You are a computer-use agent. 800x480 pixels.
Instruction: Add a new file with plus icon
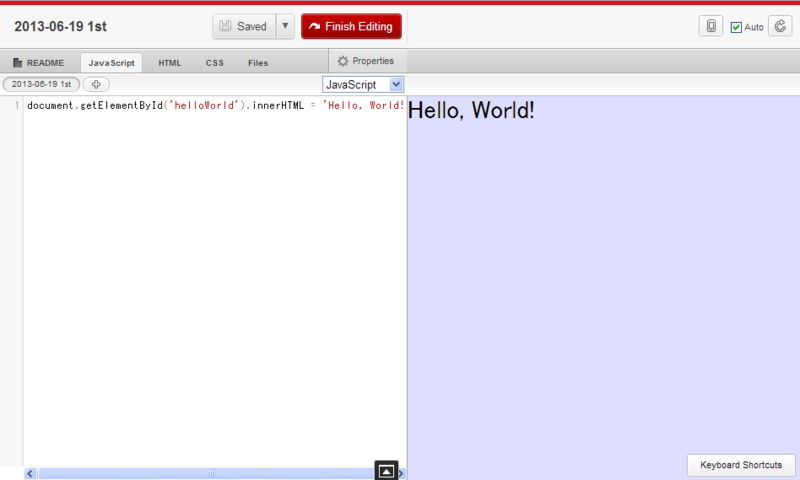[x=96, y=84]
